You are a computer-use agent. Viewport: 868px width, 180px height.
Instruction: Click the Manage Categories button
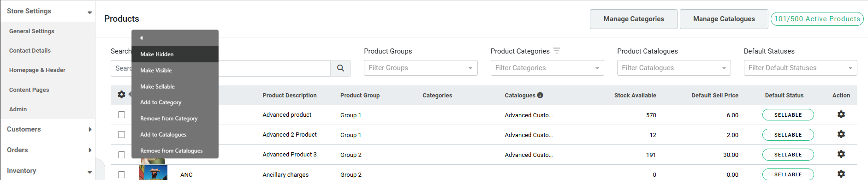[634, 19]
